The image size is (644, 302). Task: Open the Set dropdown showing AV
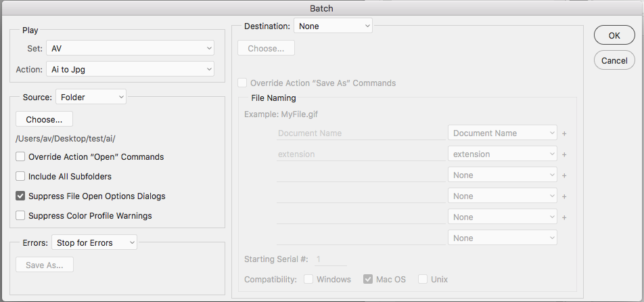click(130, 48)
